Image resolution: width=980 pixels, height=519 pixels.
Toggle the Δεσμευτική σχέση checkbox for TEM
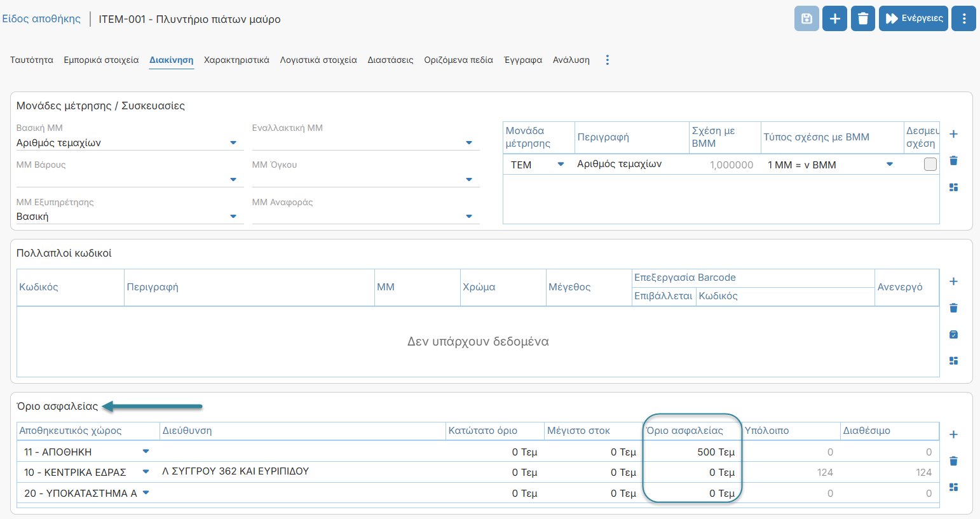[930, 165]
